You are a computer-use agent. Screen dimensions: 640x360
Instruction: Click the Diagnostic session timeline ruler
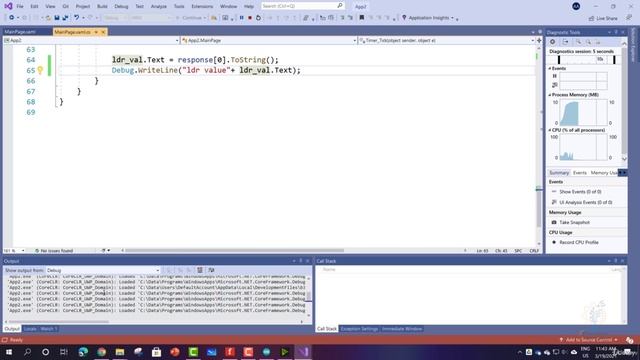(x=586, y=60)
